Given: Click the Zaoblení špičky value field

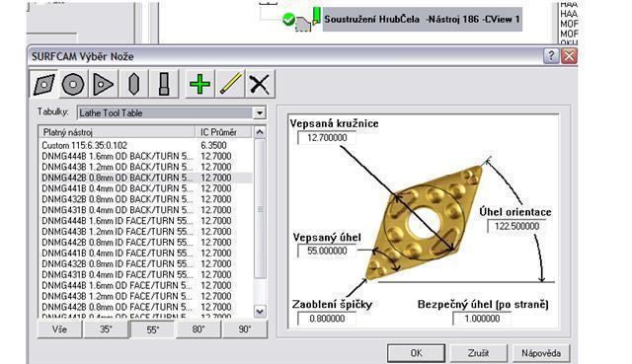Looking at the screenshot, I should click(327, 319).
